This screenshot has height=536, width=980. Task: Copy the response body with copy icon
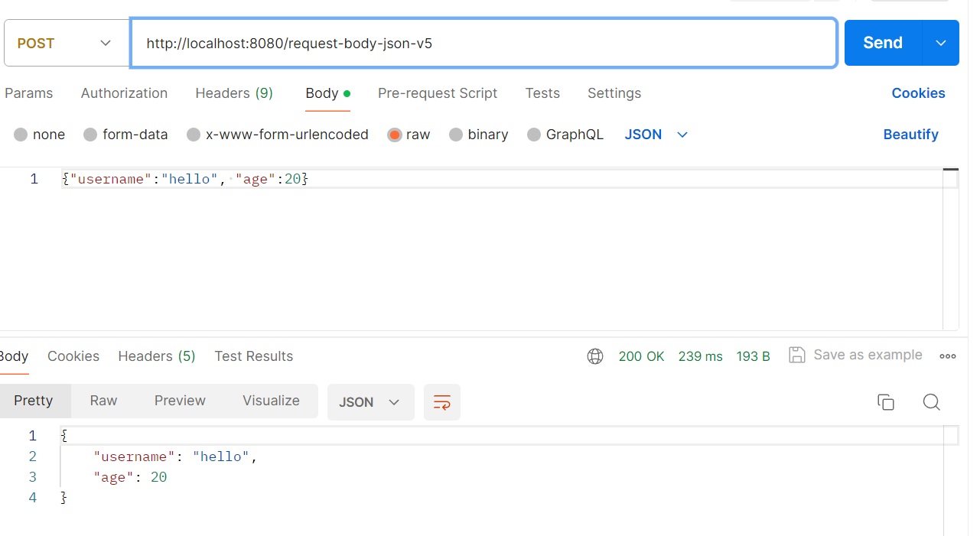[885, 402]
